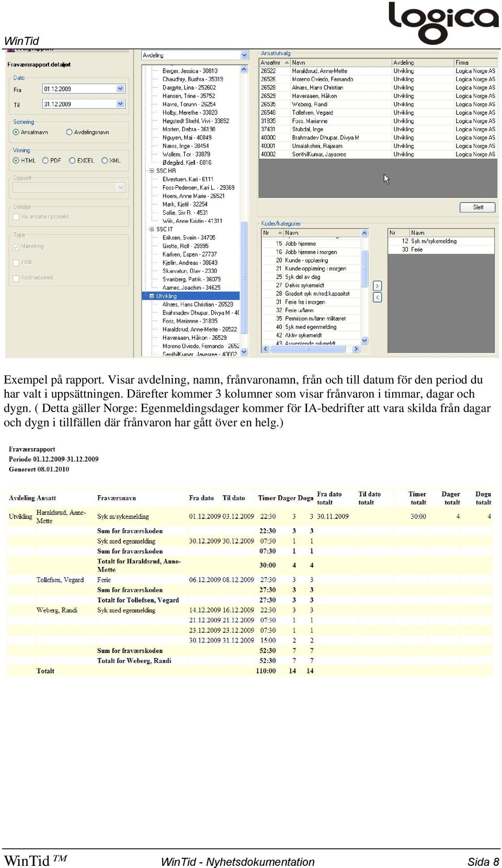Click the scroll-down arrow of the codes list
Image resolution: width=502 pixels, height=868 pixels.
pos(364,340)
